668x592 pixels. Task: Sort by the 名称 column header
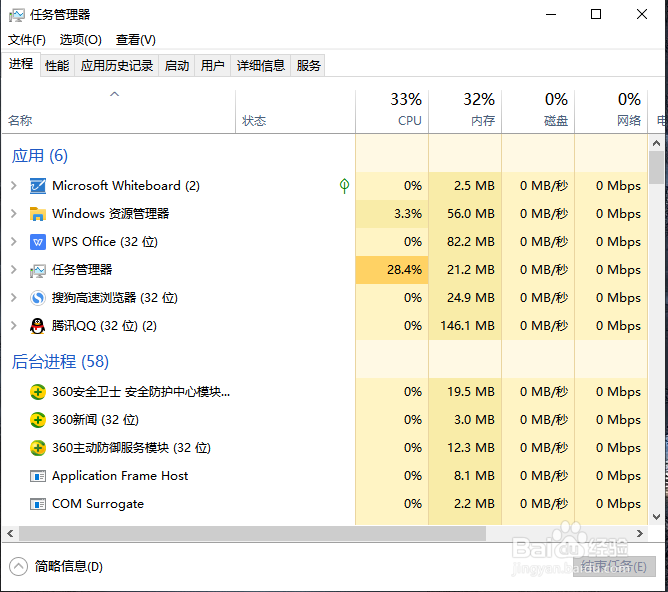(x=118, y=112)
